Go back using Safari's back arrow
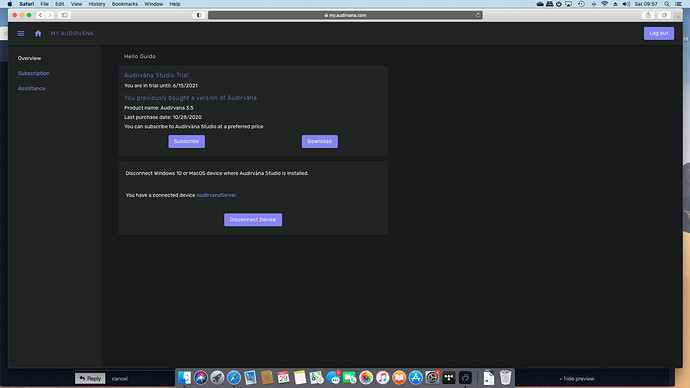690x388 pixels. pyautogui.click(x=40, y=15)
